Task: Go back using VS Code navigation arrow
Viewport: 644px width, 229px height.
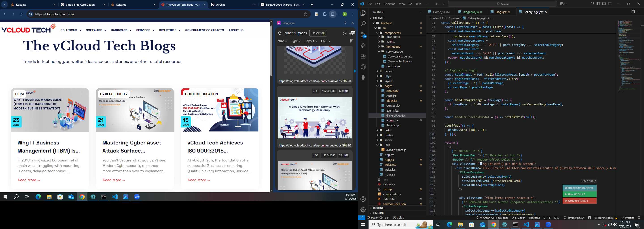Action: pos(437,4)
